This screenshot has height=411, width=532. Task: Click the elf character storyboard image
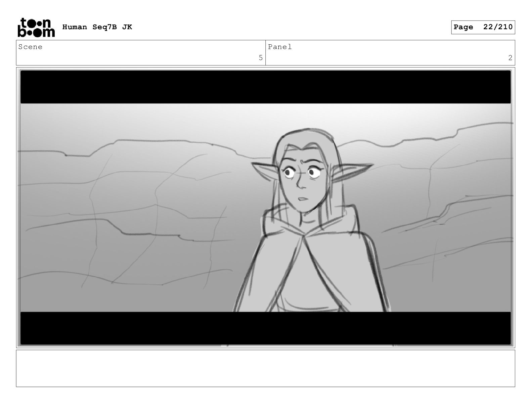point(265,208)
